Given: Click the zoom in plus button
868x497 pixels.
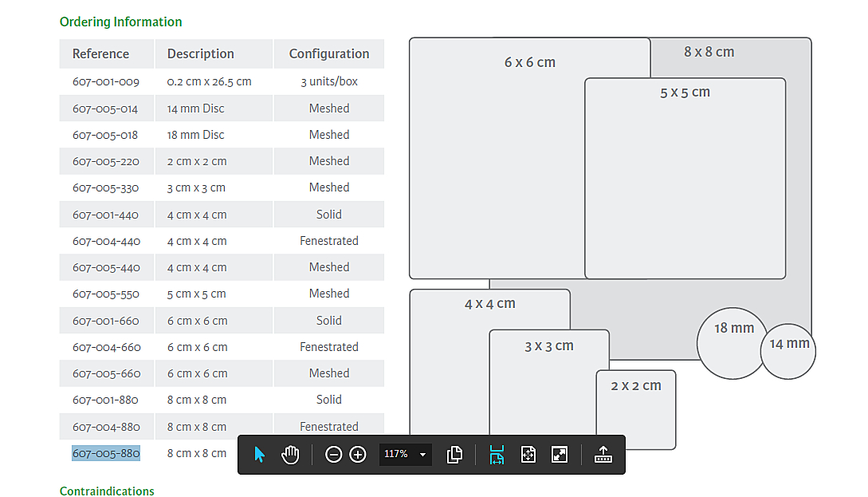Looking at the screenshot, I should pos(358,455).
